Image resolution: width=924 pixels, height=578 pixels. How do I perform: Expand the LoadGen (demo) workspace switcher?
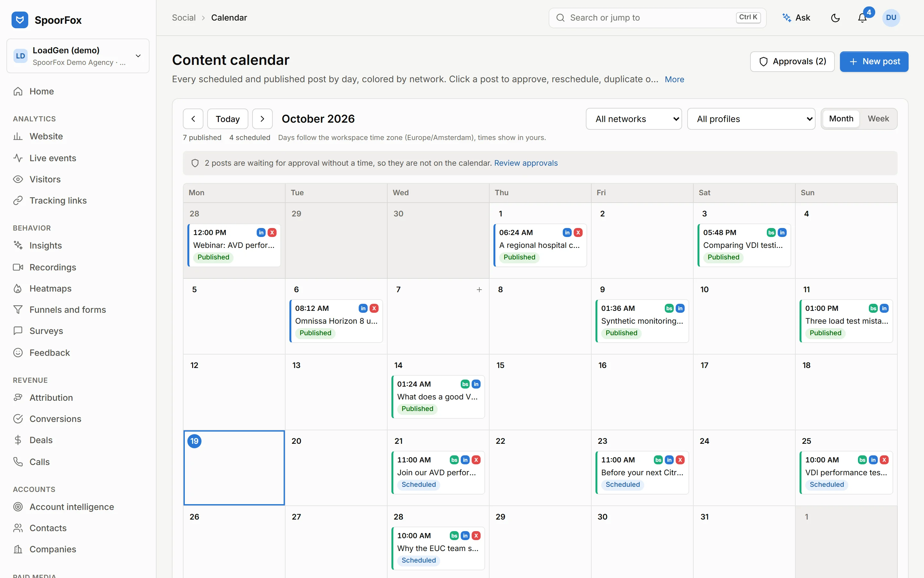click(78, 56)
